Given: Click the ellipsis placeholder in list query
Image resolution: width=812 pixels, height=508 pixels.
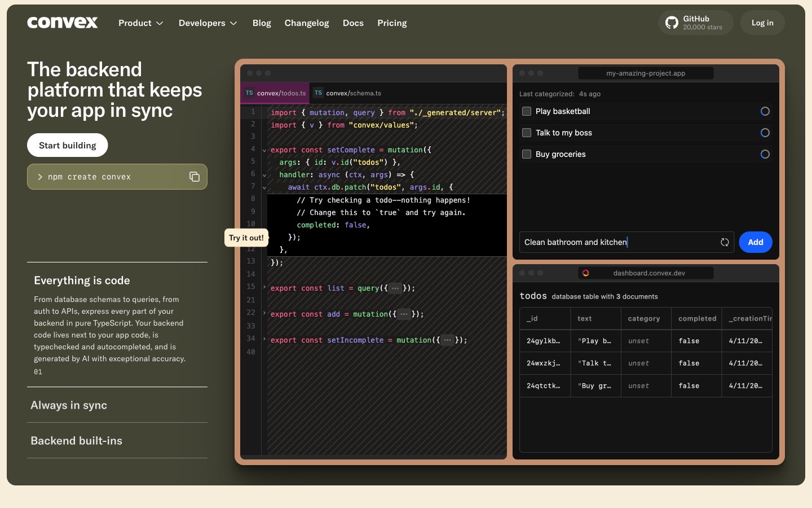Looking at the screenshot, I should (395, 288).
